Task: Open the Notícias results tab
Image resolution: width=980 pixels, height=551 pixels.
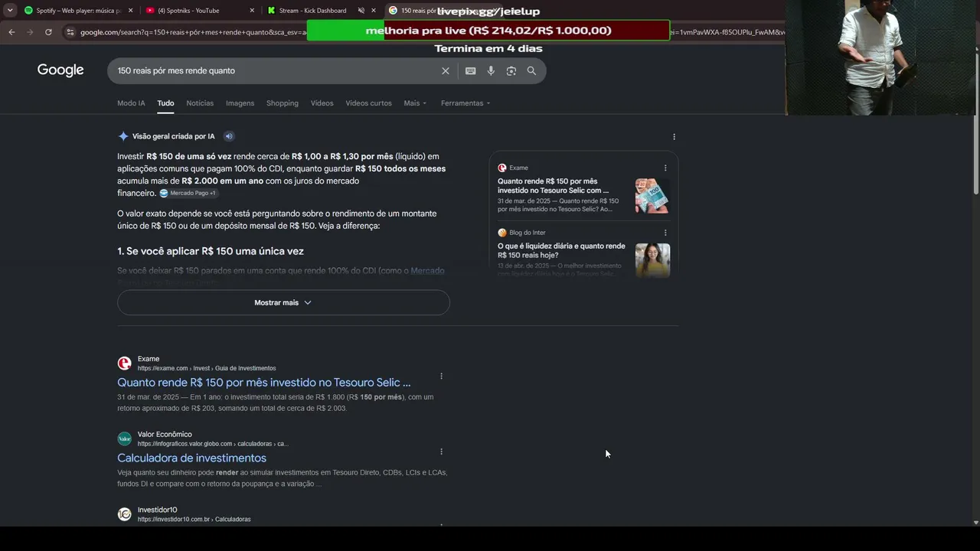Action: [x=200, y=103]
